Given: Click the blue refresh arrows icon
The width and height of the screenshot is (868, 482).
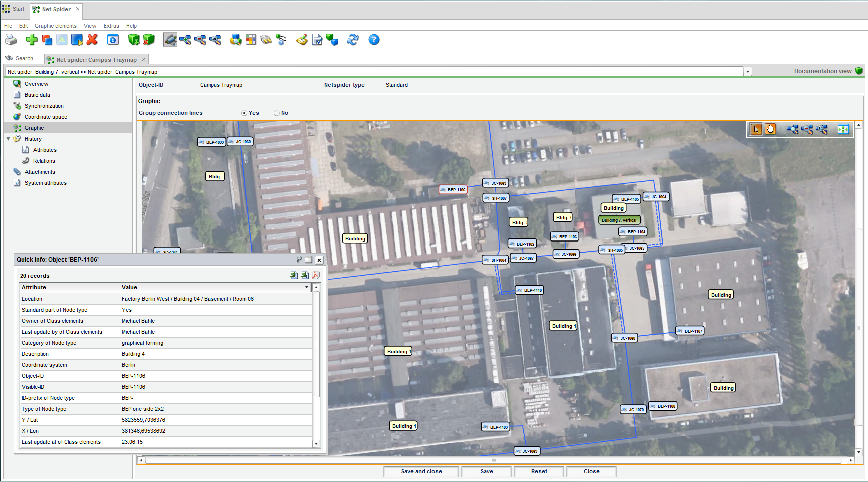Looking at the screenshot, I should (x=353, y=40).
